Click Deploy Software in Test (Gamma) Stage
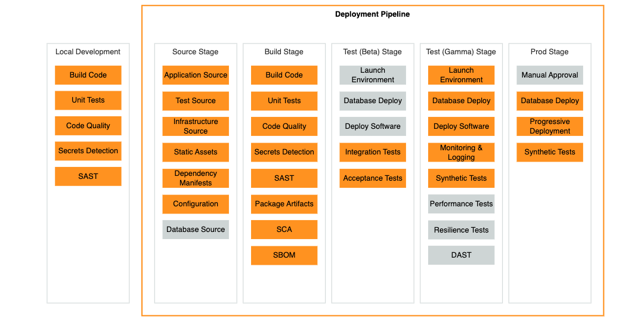Screen dimensions: 644x322 click(461, 126)
